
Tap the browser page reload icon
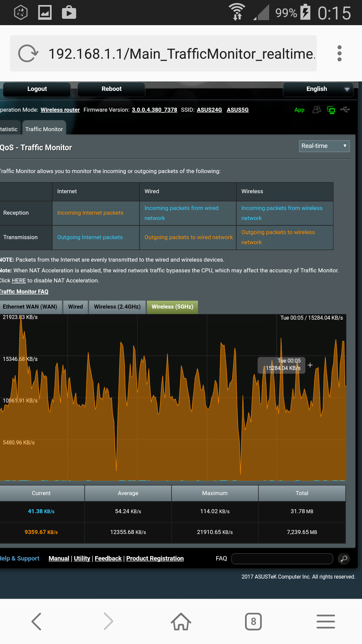[x=28, y=54]
